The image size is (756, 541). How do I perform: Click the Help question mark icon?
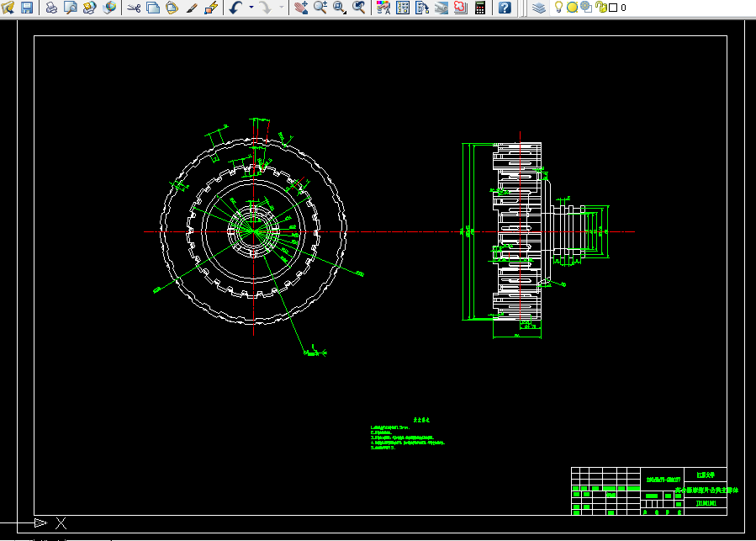click(x=505, y=8)
